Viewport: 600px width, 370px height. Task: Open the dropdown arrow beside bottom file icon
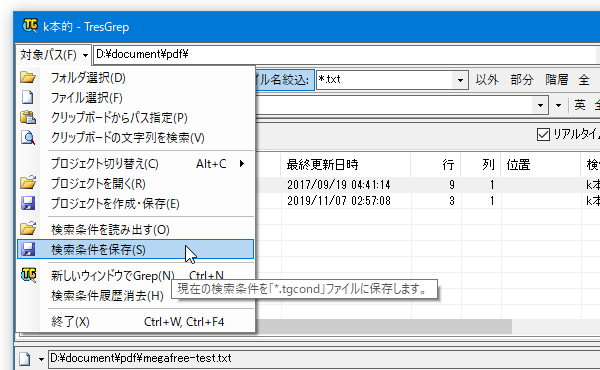(41, 359)
